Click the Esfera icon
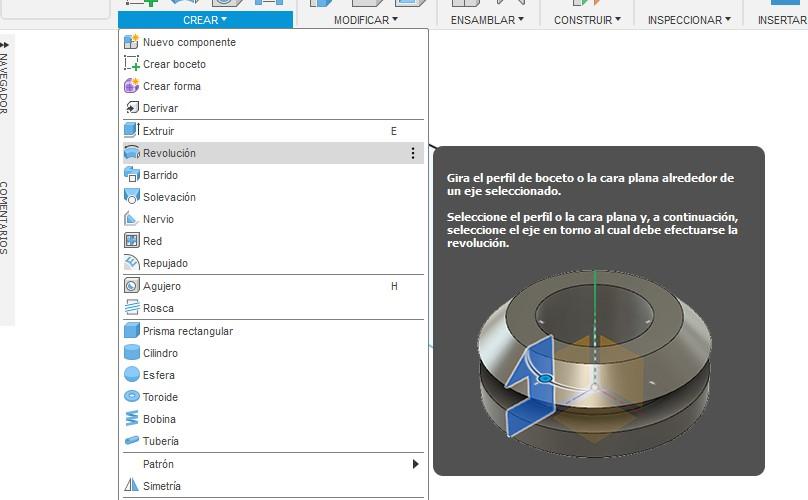The image size is (808, 500). click(131, 375)
